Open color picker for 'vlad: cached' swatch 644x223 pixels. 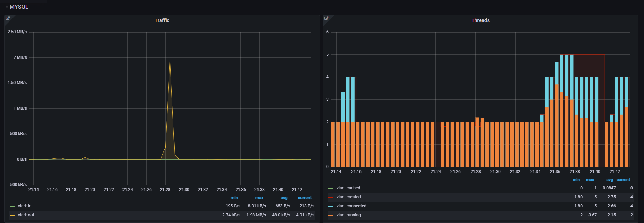331,188
